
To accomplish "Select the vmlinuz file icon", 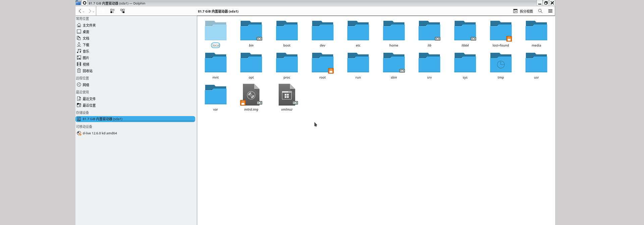I will [287, 95].
